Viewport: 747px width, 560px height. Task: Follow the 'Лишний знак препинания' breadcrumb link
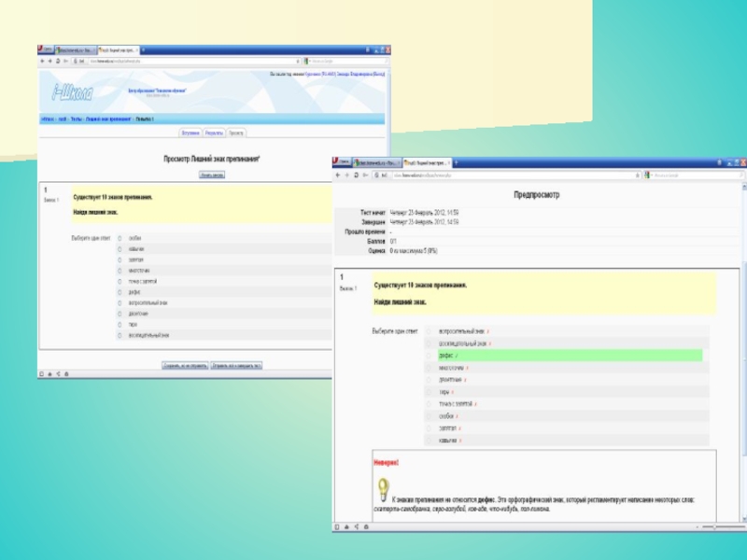click(108, 119)
